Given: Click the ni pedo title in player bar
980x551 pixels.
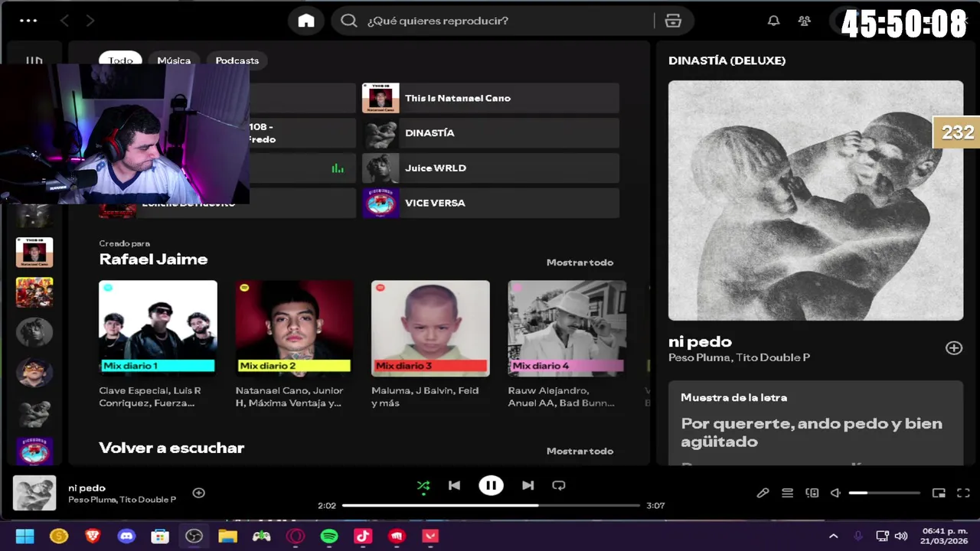Looking at the screenshot, I should point(87,487).
